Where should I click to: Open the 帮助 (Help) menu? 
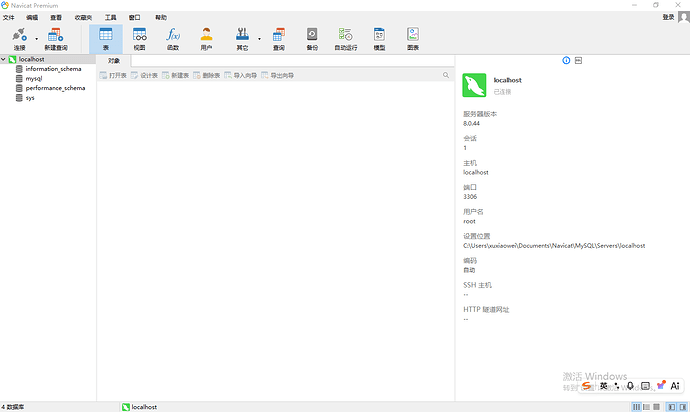(161, 17)
